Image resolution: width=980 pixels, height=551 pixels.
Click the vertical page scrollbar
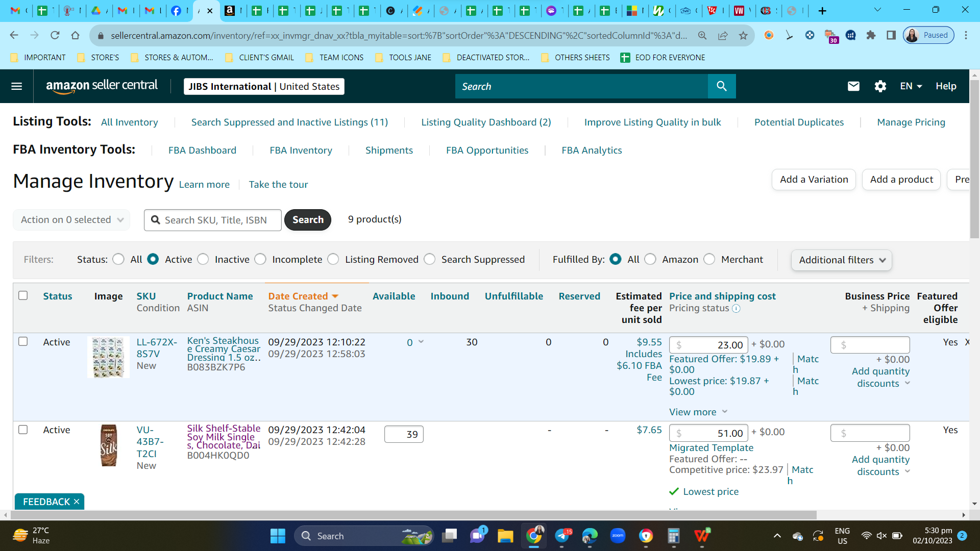974,159
